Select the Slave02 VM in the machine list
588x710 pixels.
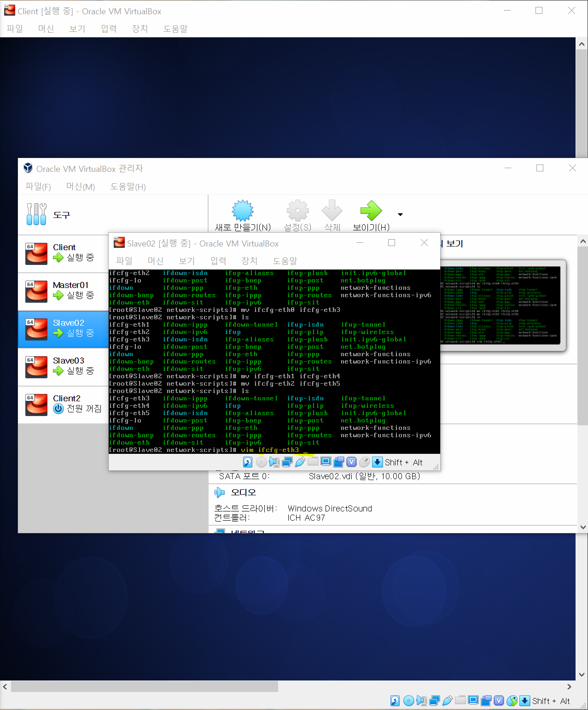[64, 329]
